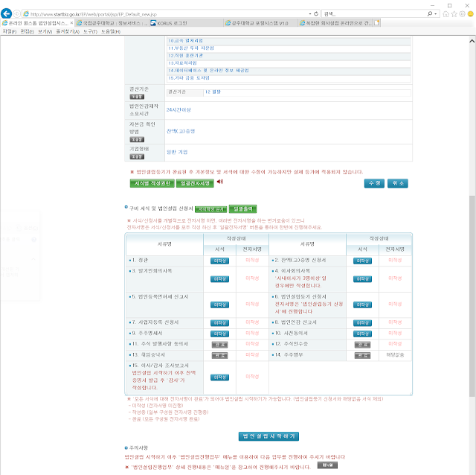Click the search magnifier icon

click(x=430, y=13)
